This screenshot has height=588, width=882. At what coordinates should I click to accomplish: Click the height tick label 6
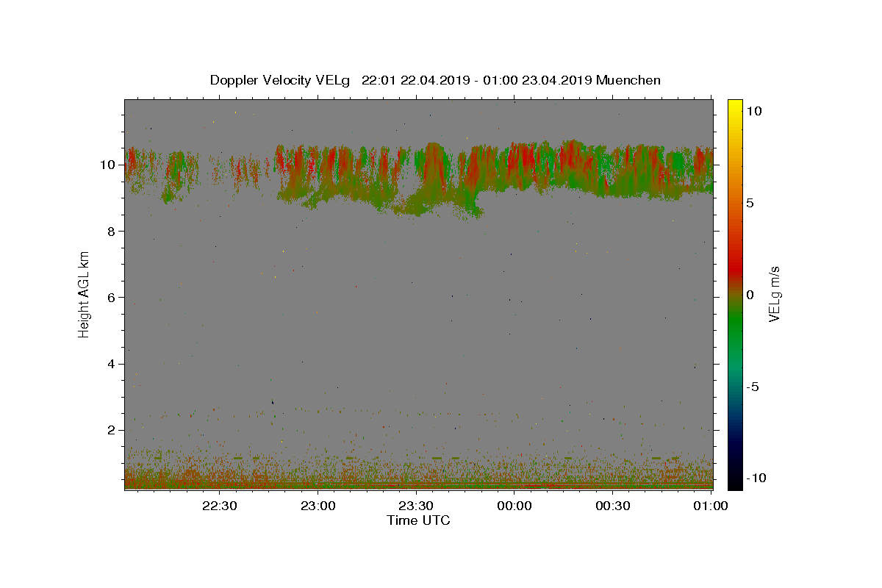click(x=112, y=297)
